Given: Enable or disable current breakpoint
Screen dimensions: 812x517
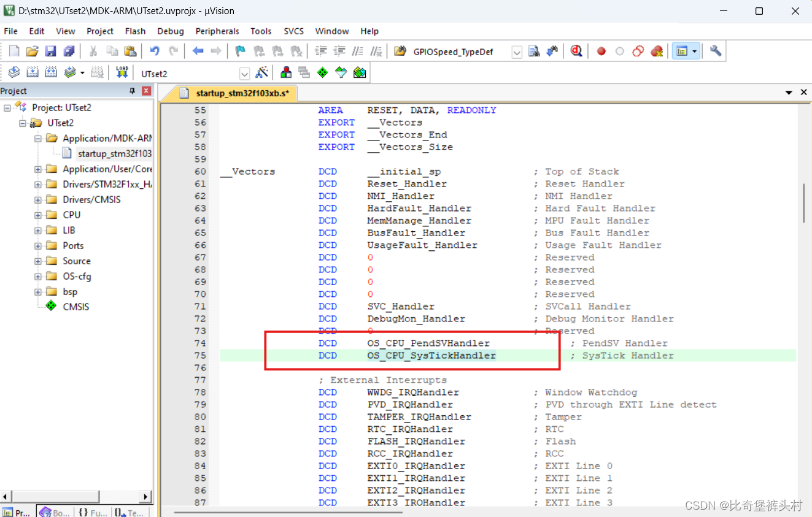Looking at the screenshot, I should click(x=619, y=52).
